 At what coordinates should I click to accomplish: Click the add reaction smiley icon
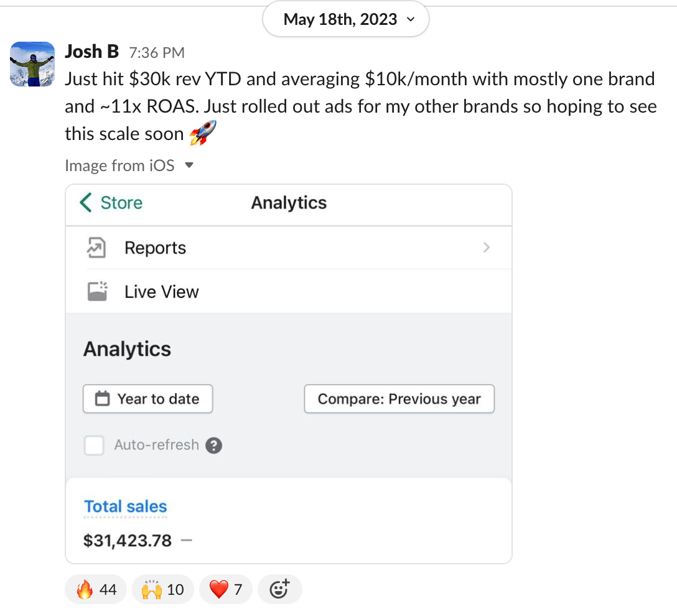coord(279,589)
